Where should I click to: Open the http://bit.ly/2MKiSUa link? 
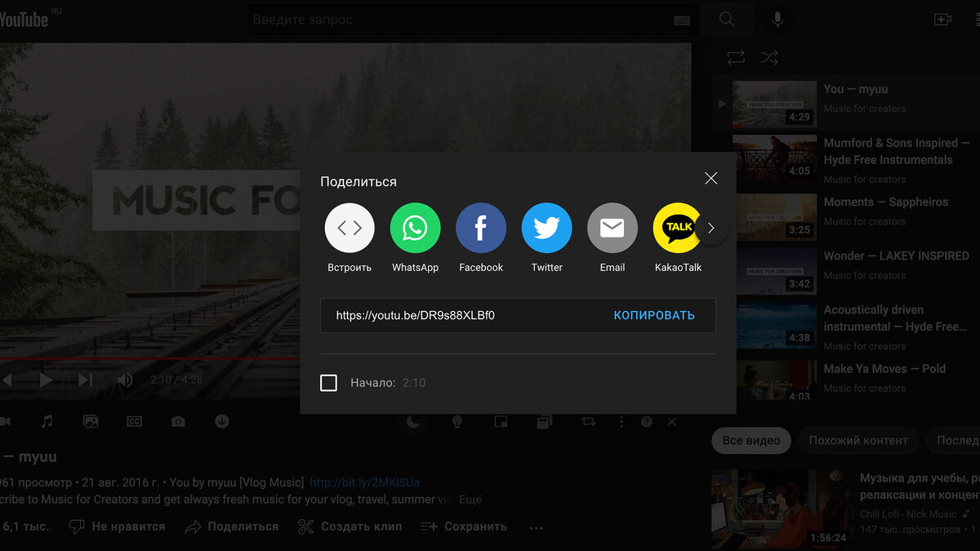tap(365, 482)
